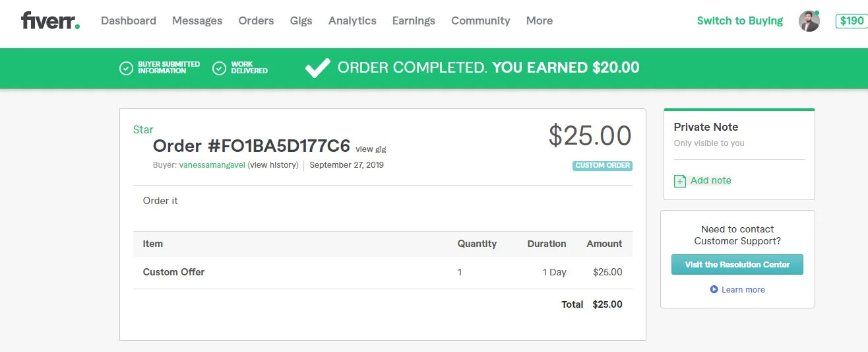Click the Learn more play icon
Screen dimensions: 868x352
[714, 289]
